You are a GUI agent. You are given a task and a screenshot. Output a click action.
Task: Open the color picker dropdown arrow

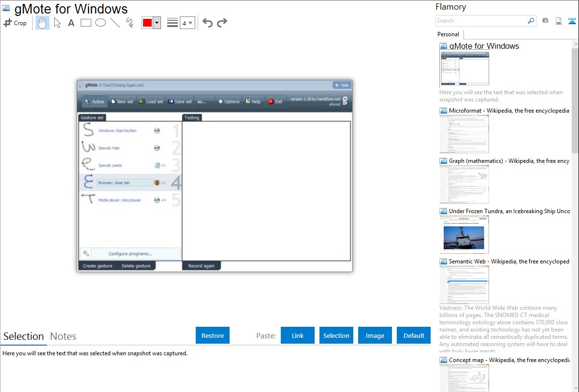click(x=157, y=23)
